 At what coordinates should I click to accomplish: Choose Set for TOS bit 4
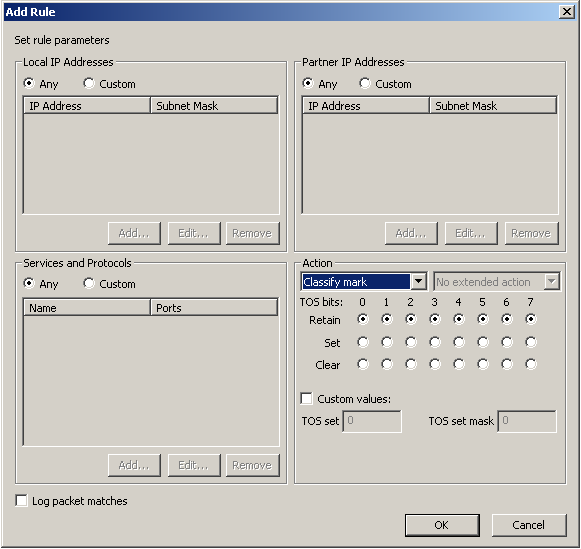(x=459, y=342)
